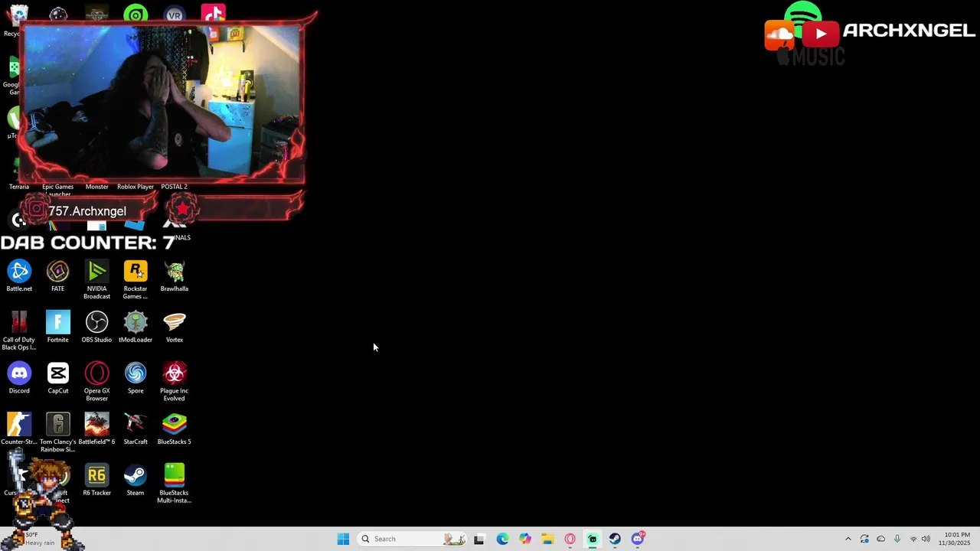Open the TikTok desktop icon
This screenshot has width=980, height=551.
213,13
